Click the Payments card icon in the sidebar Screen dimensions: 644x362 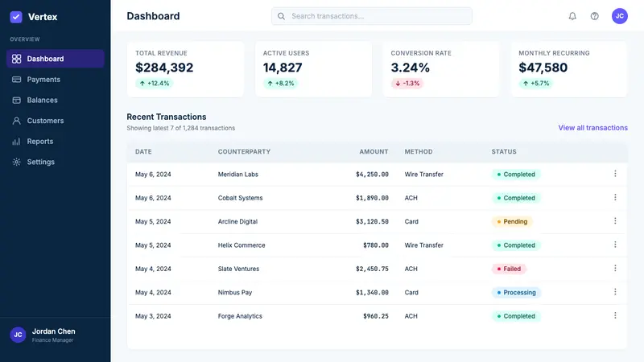click(x=16, y=79)
